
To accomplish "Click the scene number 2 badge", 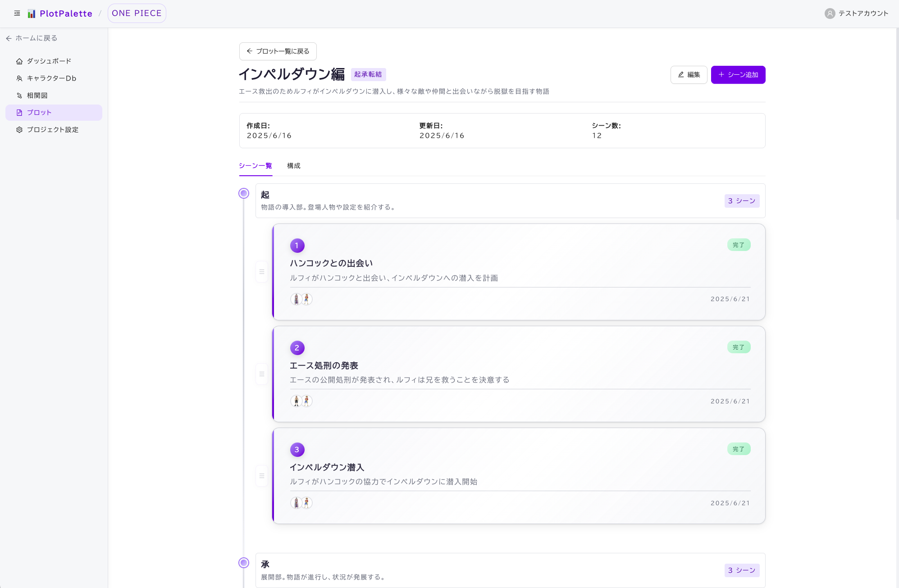I will pos(297,348).
